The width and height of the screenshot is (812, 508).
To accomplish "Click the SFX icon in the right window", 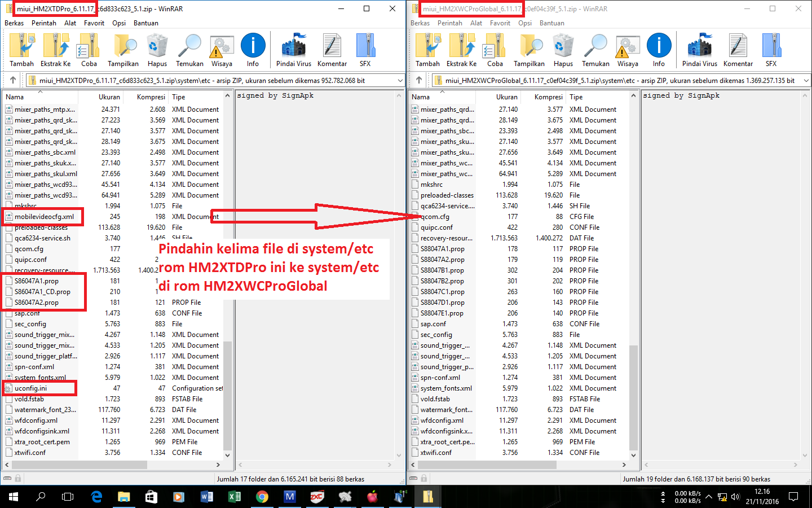I will 771,49.
